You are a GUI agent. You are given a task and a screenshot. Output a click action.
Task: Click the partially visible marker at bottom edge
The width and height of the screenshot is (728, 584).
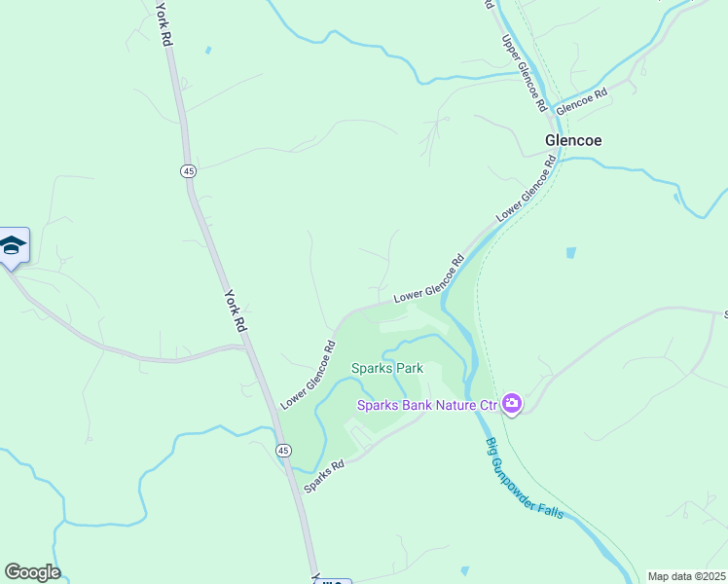point(333,581)
